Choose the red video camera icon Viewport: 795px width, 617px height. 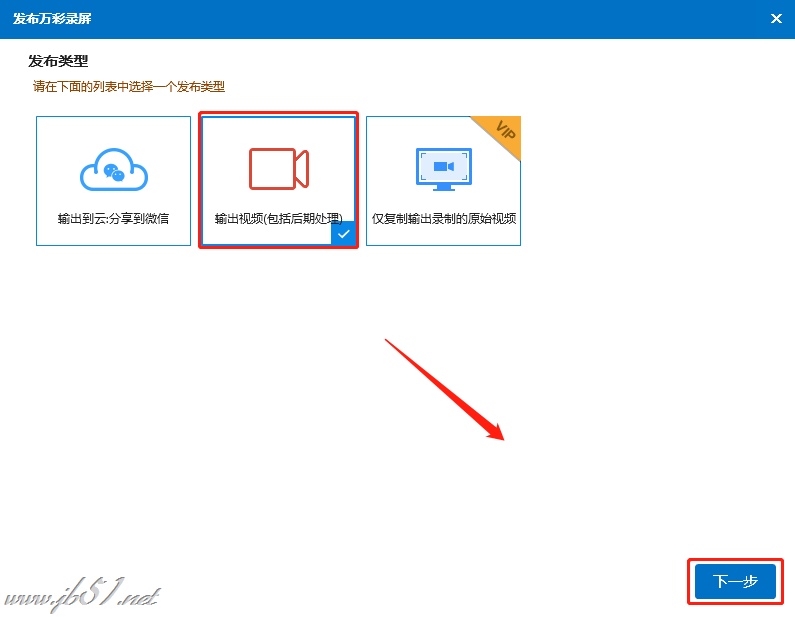point(279,169)
